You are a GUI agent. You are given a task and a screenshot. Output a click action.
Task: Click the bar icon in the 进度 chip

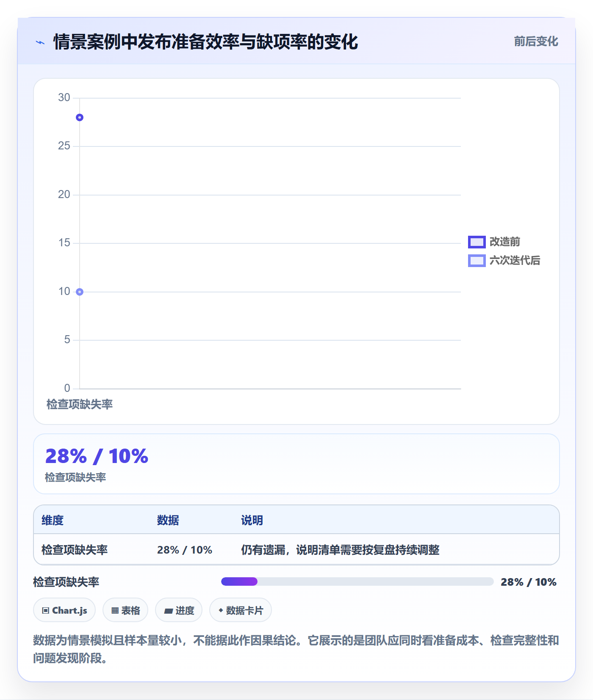169,611
